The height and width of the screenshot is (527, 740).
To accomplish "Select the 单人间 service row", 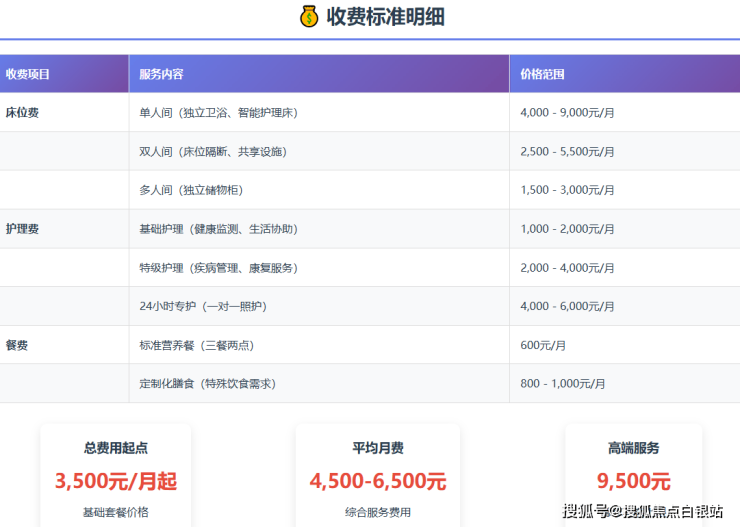I will [x=218, y=113].
